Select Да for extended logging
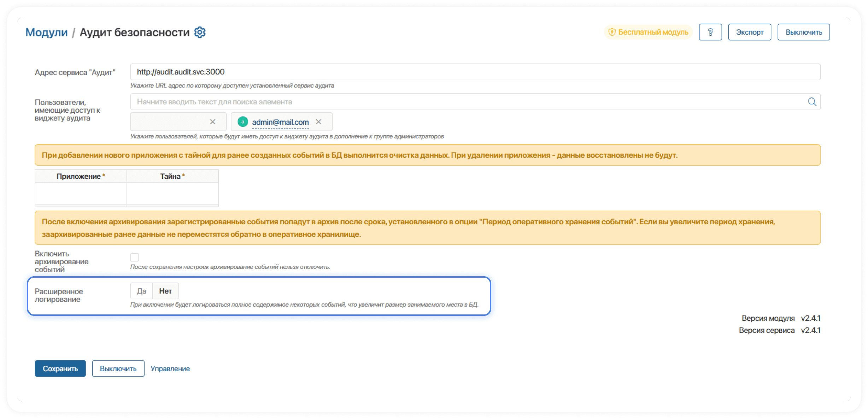Image resolution: width=868 pixels, height=419 pixels. click(141, 291)
